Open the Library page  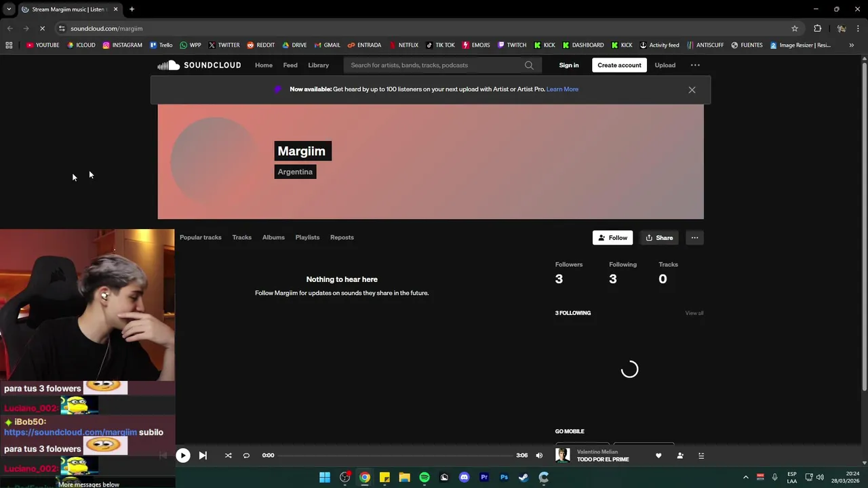point(318,65)
